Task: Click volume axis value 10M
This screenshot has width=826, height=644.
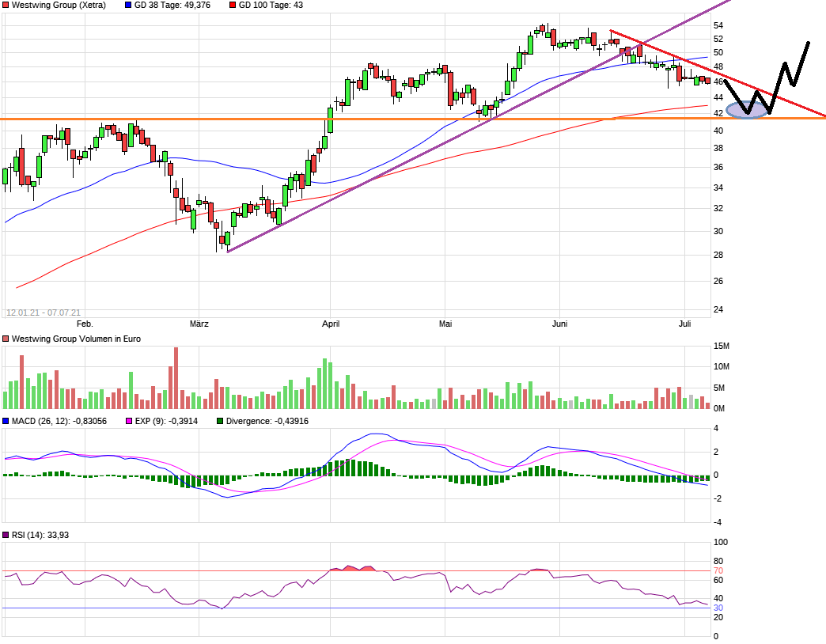Action: (722, 367)
